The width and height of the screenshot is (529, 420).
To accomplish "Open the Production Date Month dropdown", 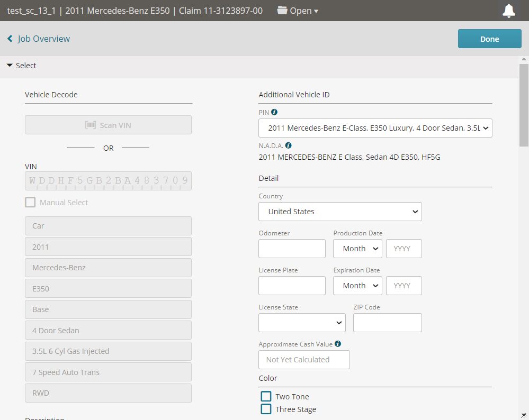I will [x=357, y=249].
